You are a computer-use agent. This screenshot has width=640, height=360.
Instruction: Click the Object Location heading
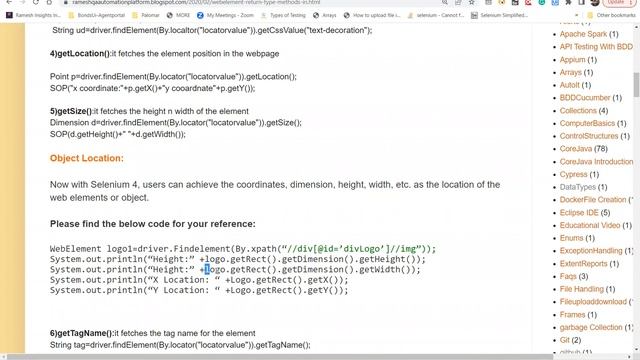tap(87, 158)
